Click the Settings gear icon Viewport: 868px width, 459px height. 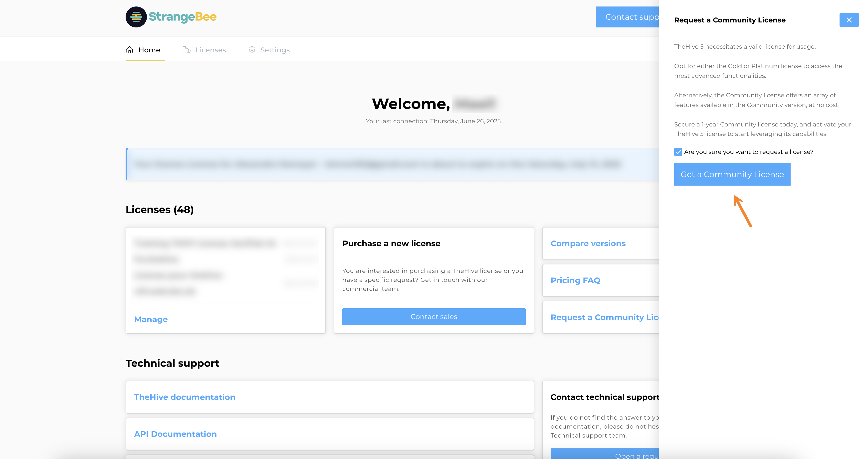coord(252,50)
